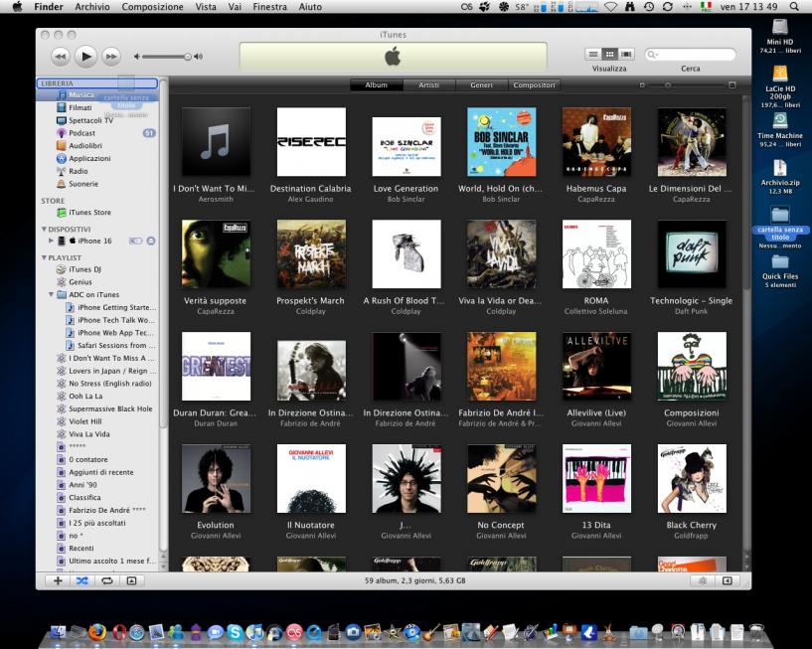The image size is (812, 649).
Task: Select the Artisti tab
Action: [428, 84]
